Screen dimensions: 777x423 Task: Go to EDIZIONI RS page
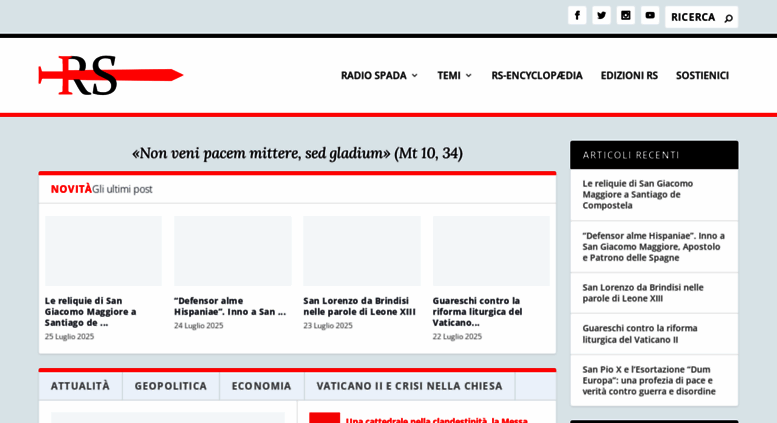tap(629, 75)
